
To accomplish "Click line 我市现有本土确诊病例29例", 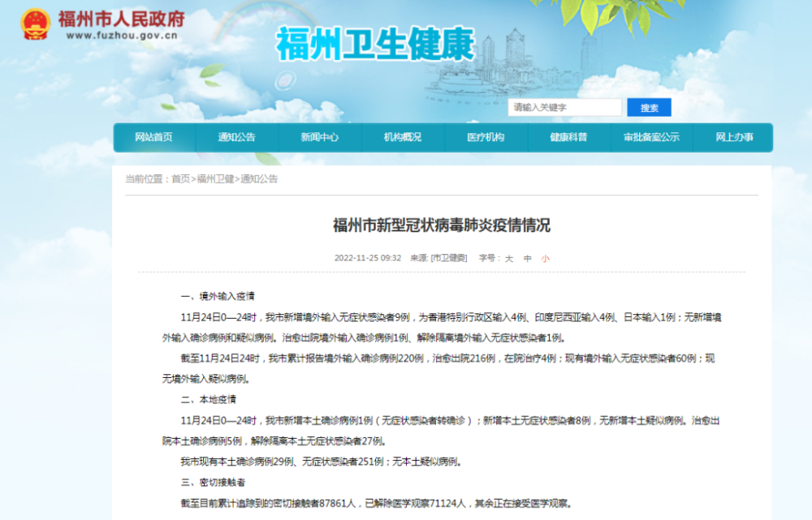I will coord(321,462).
